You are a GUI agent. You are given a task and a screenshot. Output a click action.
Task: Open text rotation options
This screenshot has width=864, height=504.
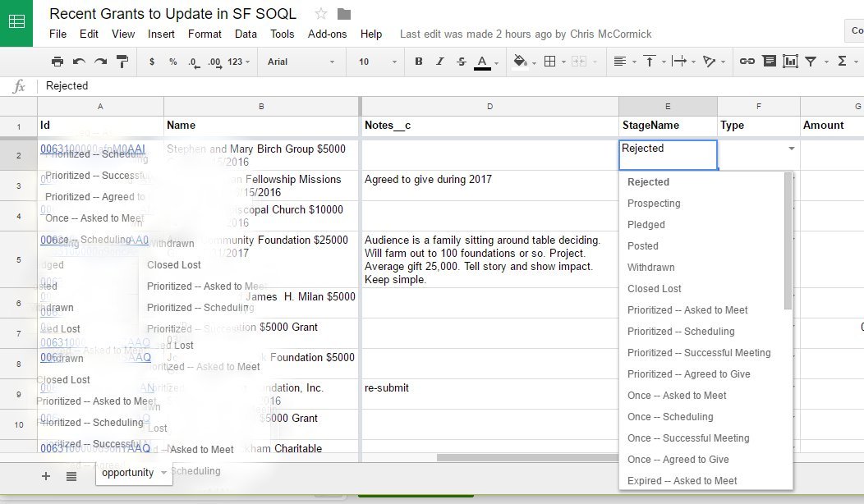pos(709,62)
